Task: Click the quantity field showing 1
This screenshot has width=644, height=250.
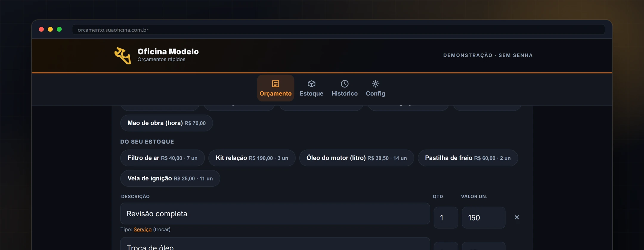Action: tap(446, 218)
